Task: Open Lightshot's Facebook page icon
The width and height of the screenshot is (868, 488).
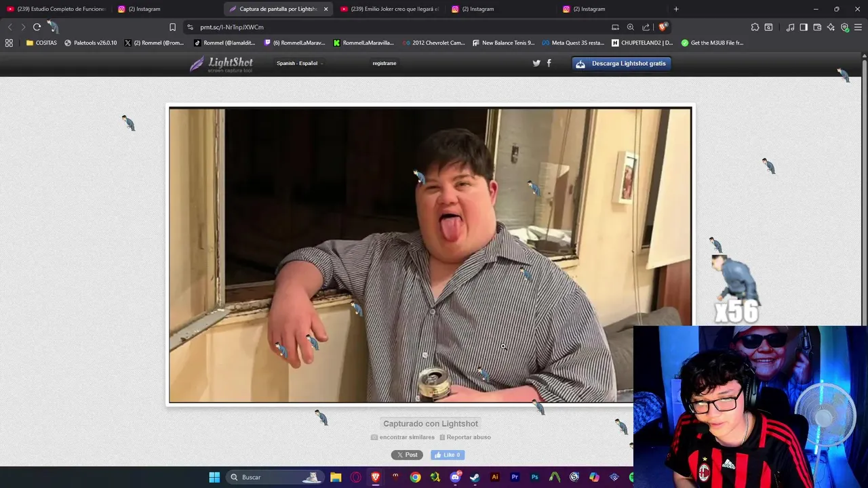Action: 549,63
